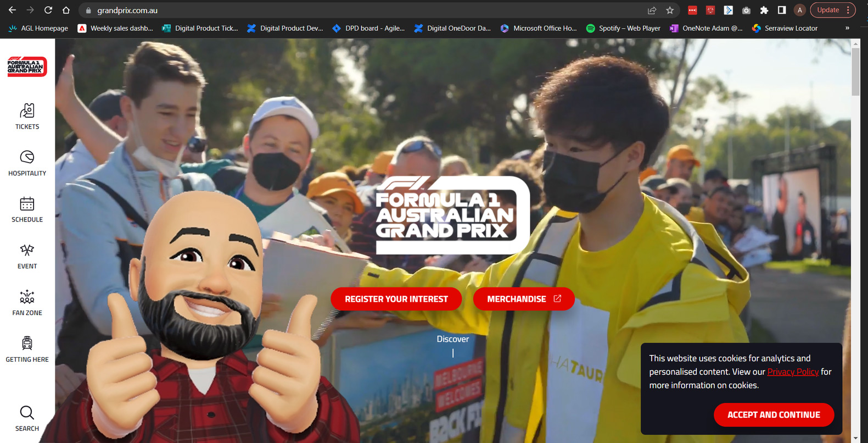Click Register Your Interest button
868x443 pixels.
click(396, 299)
